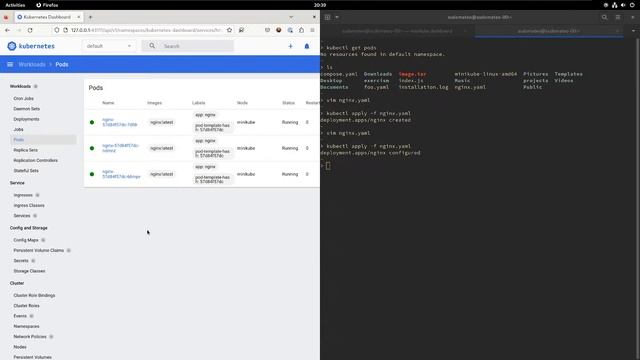Open Cron Jobs in the sidebar

[x=24, y=99]
